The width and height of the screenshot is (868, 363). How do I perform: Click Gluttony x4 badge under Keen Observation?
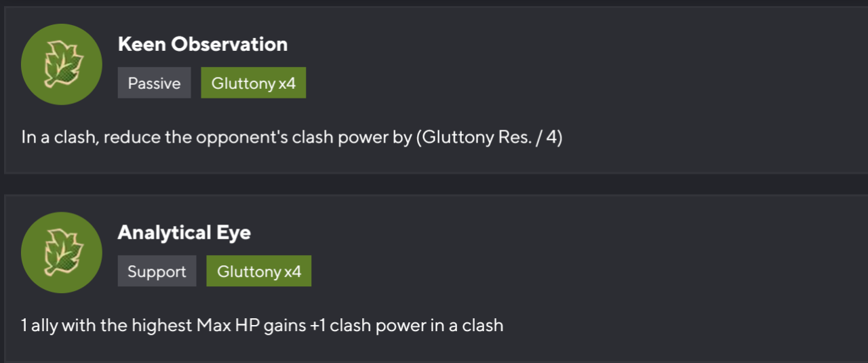pos(253,83)
